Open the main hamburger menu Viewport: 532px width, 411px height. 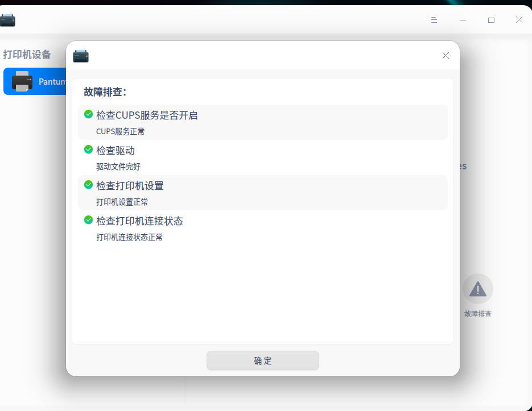(434, 20)
